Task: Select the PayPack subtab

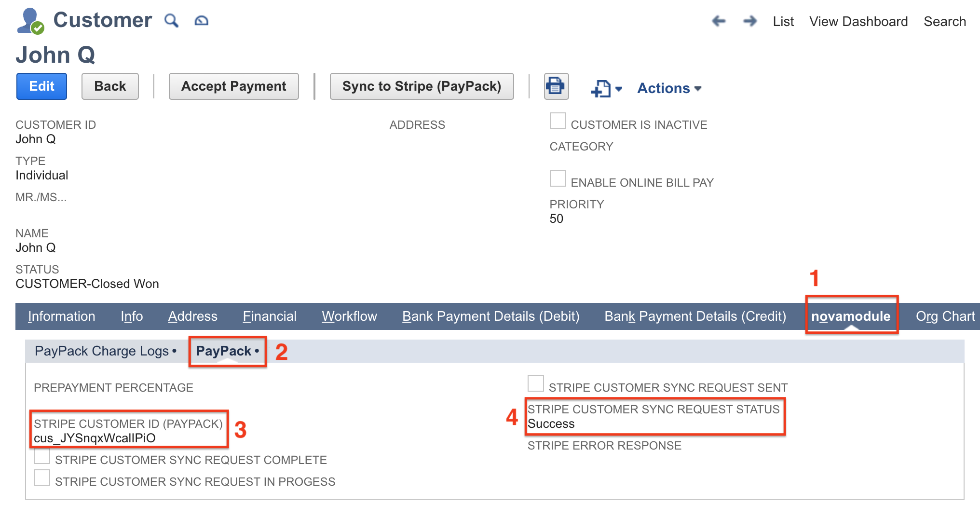Action: coord(228,351)
